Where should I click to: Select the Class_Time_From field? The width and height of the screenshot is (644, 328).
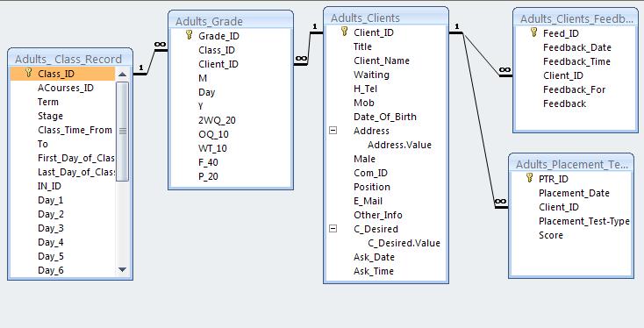point(75,130)
